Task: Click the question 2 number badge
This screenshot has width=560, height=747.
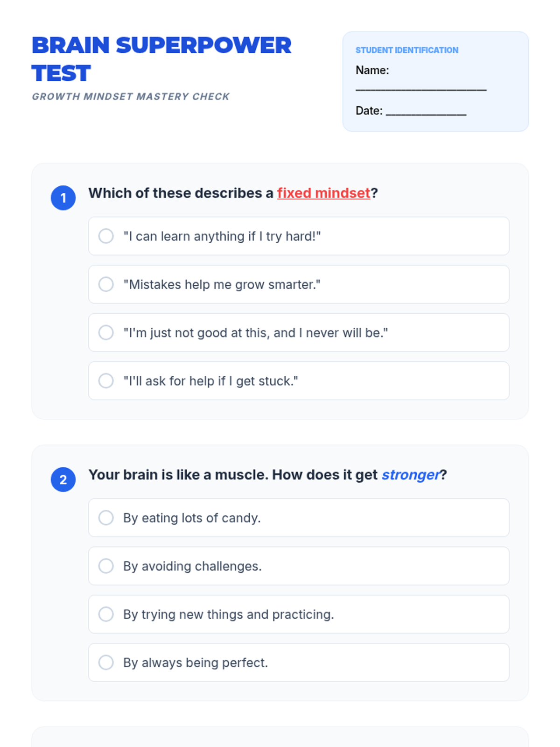Action: pos(63,479)
